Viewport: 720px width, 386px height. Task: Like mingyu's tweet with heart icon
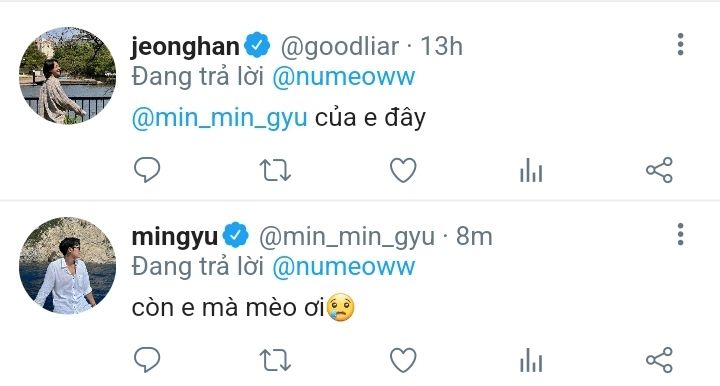[x=403, y=360]
